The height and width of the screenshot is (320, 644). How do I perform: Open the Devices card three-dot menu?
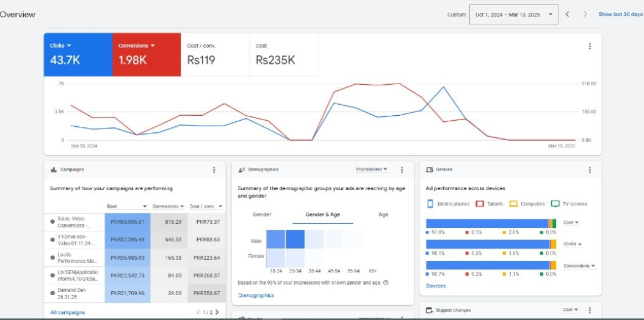click(589, 170)
